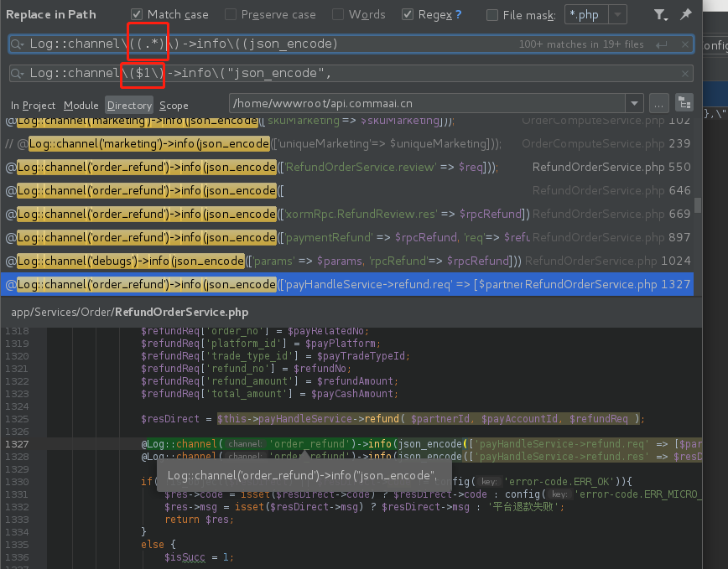This screenshot has width=728, height=569.
Task: Open the *.php file mask dropdown
Action: point(617,14)
